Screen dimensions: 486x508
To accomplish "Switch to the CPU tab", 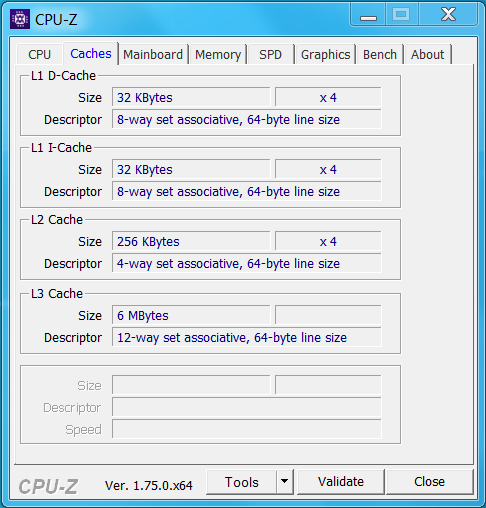I will [x=40, y=54].
